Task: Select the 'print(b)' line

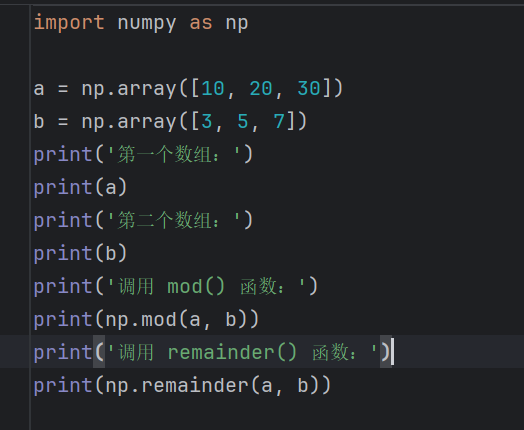Action: [80, 253]
